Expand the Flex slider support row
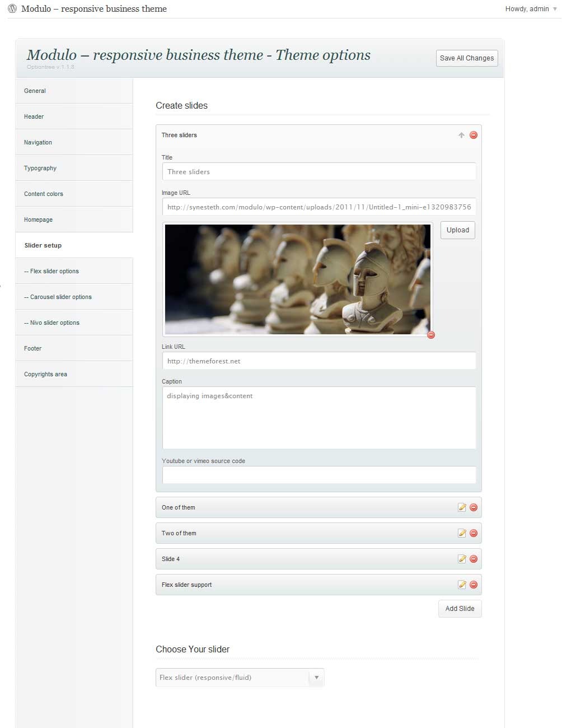The width and height of the screenshot is (562, 728). (319, 585)
